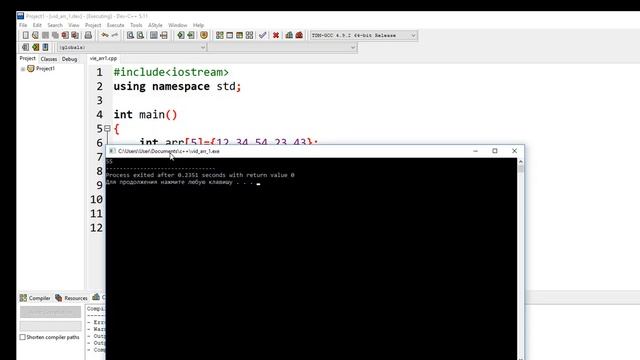Click the "#include<iostream>" code line
This screenshot has width=640, height=360.
(x=171, y=72)
